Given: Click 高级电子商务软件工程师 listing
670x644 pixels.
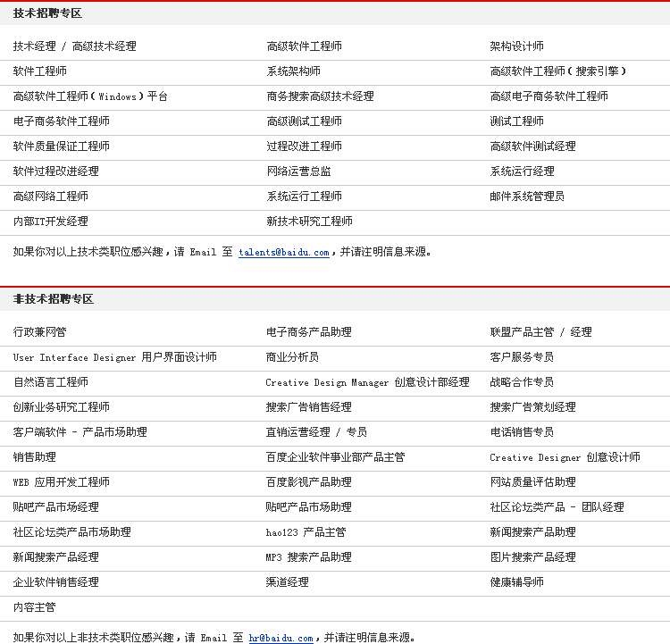Looking at the screenshot, I should point(549,96).
